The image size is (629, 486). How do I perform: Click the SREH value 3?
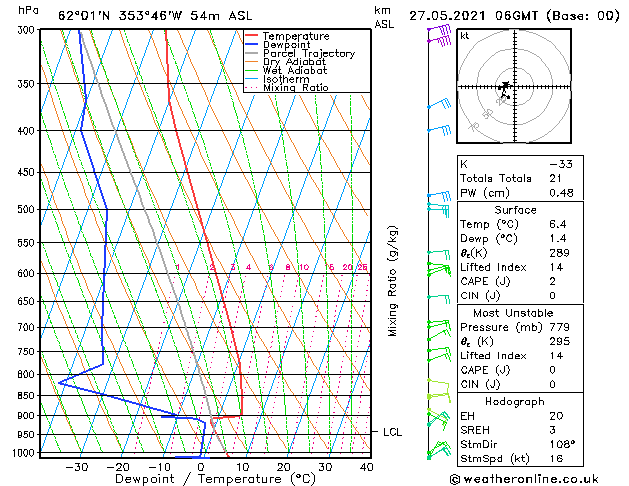(553, 430)
